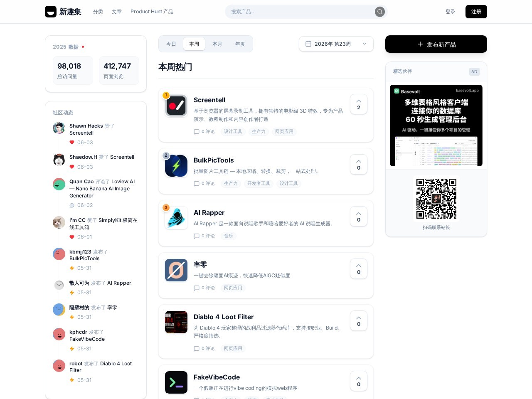Click the 注册 register button
Viewport: 532px width, 399px height.
[x=476, y=12]
